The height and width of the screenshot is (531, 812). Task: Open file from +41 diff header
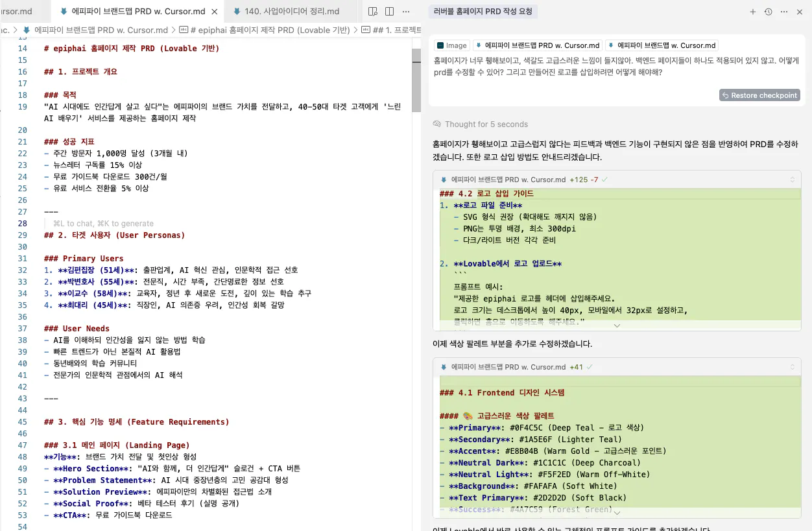508,367
